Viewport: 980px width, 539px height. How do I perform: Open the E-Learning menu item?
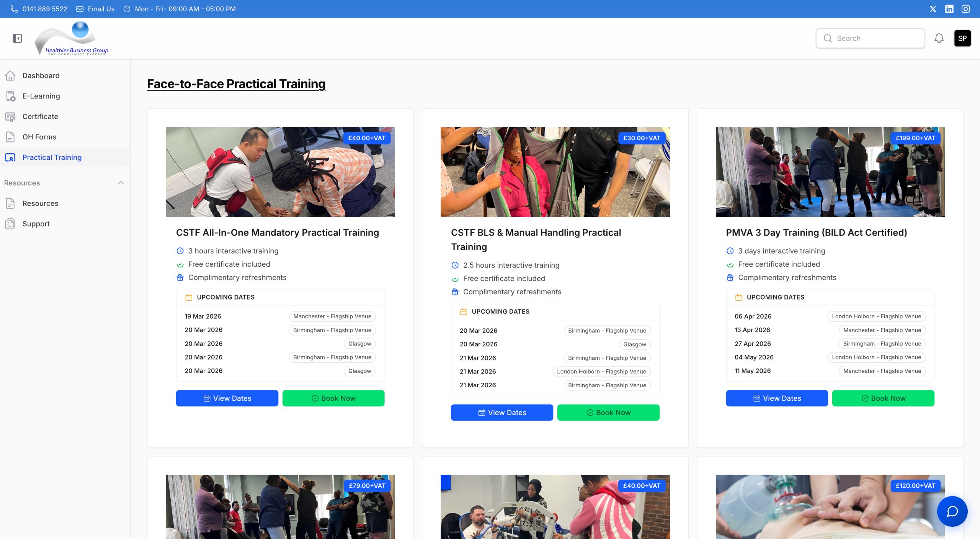[x=41, y=96]
